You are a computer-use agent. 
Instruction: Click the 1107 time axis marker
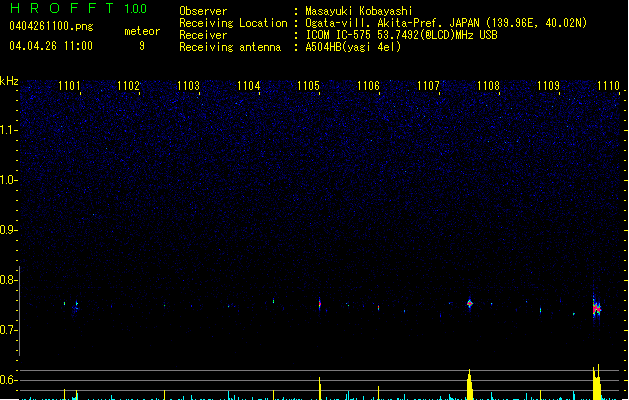[428, 86]
